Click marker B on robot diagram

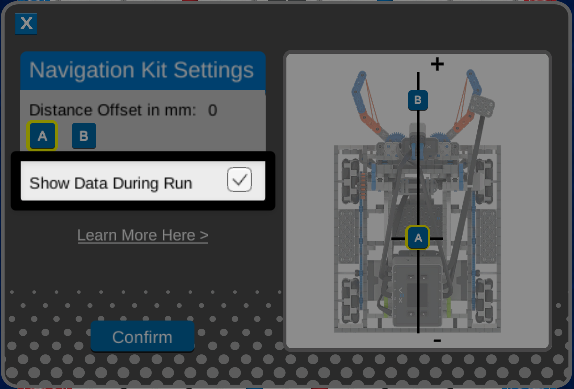418,100
